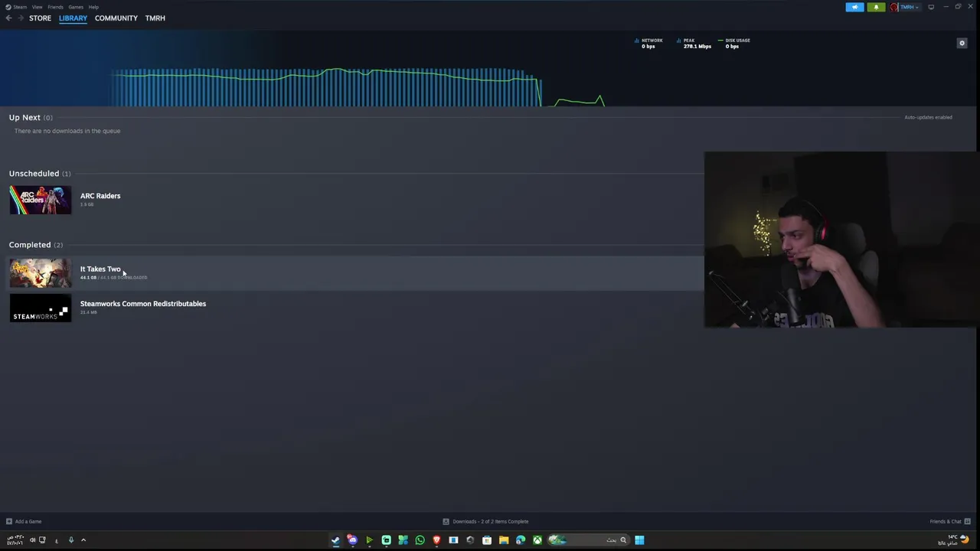The height and width of the screenshot is (551, 980).
Task: Click the download throughput graph
Action: pyautogui.click(x=360, y=86)
